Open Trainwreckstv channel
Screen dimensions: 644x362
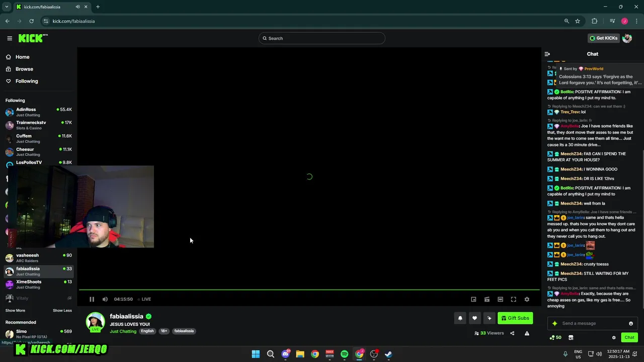point(39,125)
